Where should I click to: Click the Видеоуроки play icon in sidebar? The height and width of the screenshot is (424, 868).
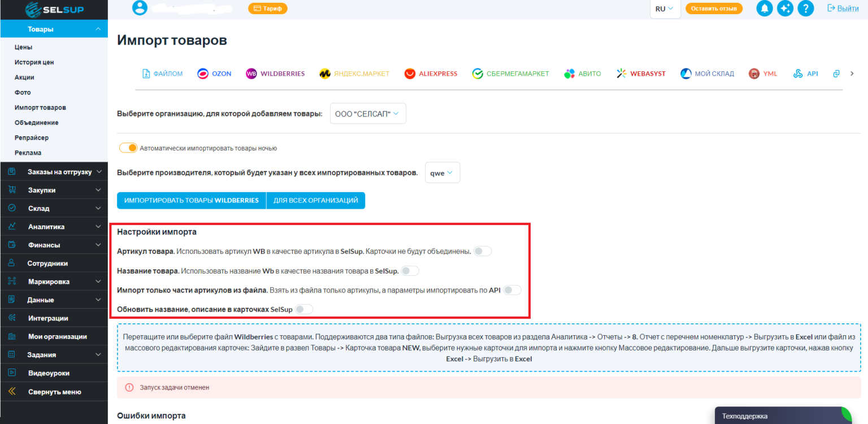coord(11,373)
